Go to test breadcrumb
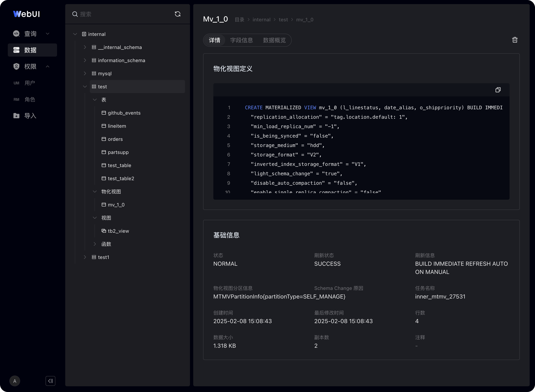Viewport: 535px width, 392px height. click(283, 20)
